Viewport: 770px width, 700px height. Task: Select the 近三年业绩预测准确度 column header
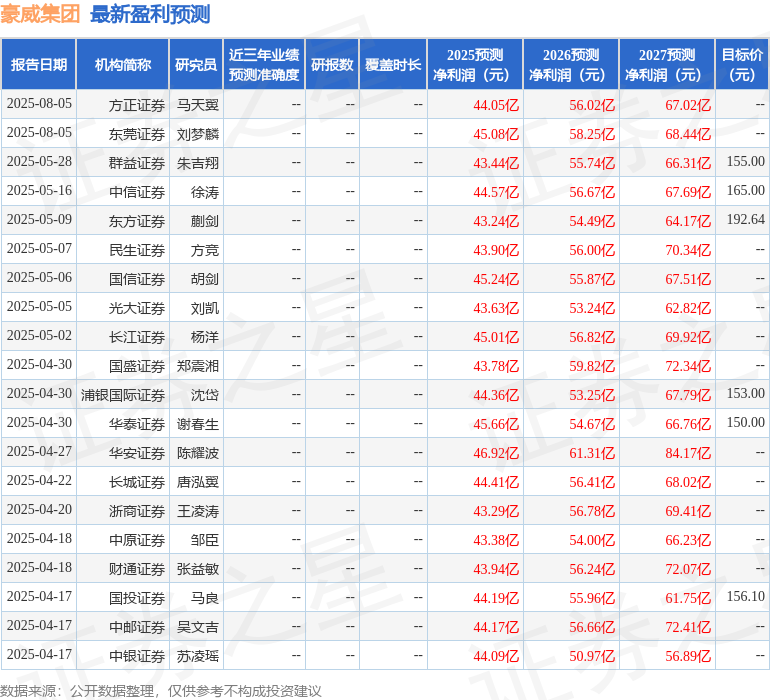point(264,64)
